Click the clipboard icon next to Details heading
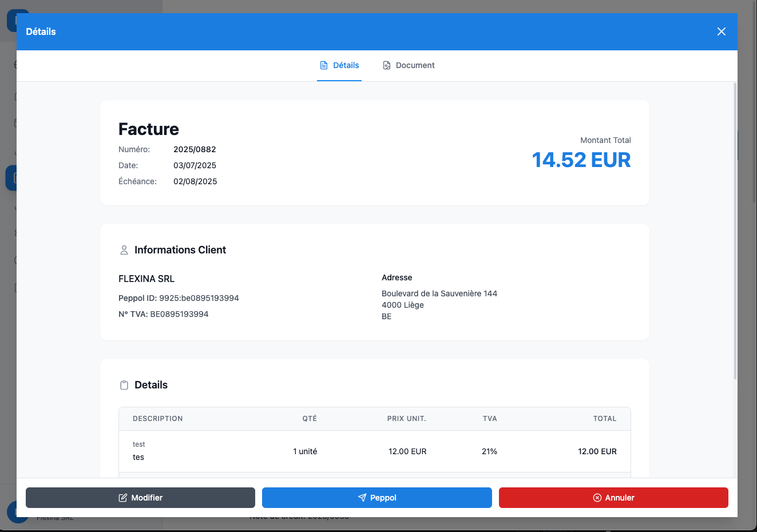This screenshot has width=757, height=532. pyautogui.click(x=124, y=384)
